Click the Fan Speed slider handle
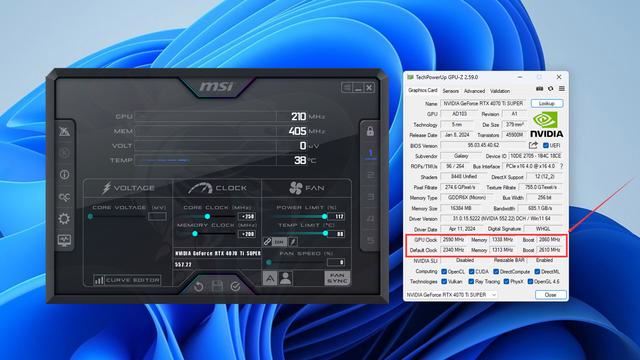 [x=269, y=262]
